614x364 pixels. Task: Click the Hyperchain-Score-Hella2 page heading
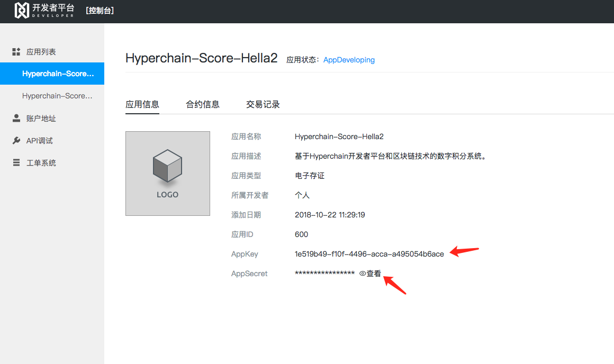[x=201, y=58]
